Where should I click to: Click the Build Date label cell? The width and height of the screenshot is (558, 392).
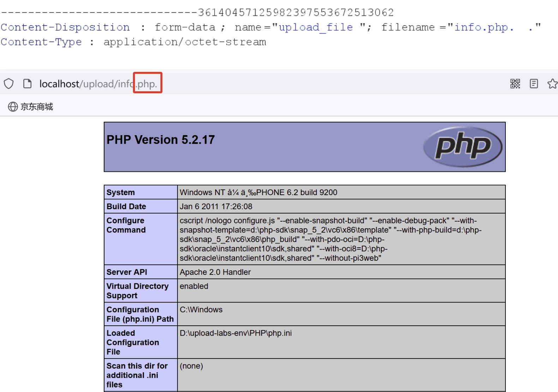pyautogui.click(x=140, y=206)
